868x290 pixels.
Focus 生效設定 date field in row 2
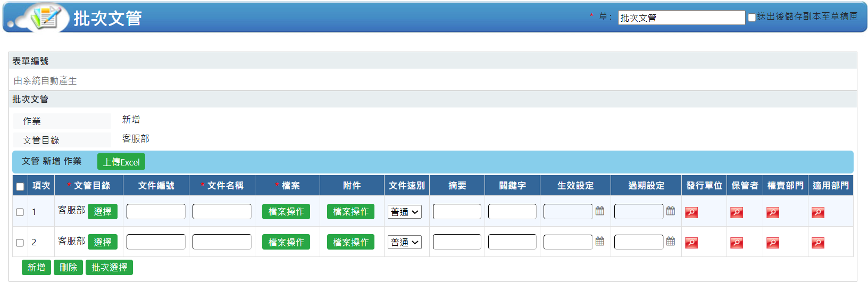click(x=568, y=242)
